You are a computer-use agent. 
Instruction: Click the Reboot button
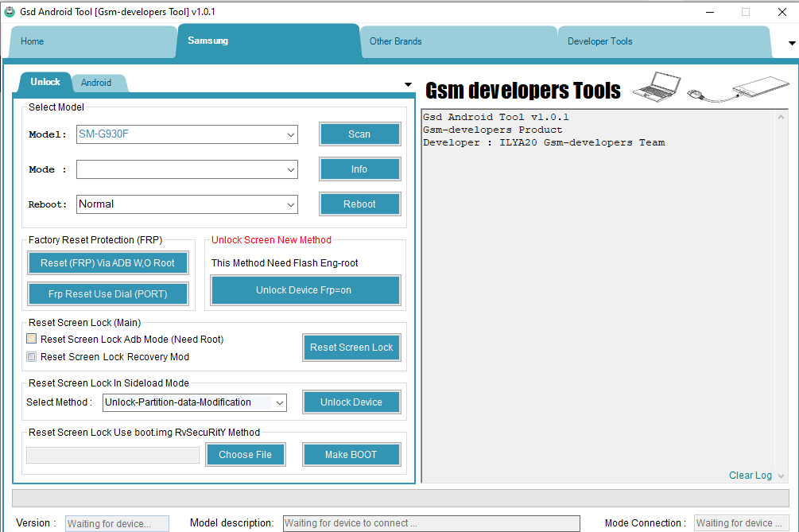click(x=360, y=204)
